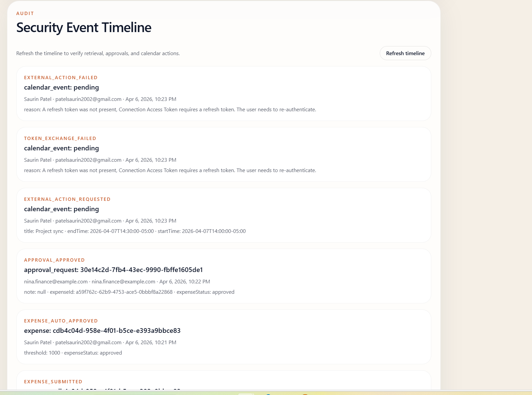
Task: Open approval_request 30e14c2d-7fb4-43ec-9990-fbffe1605de1
Action: [x=113, y=270]
